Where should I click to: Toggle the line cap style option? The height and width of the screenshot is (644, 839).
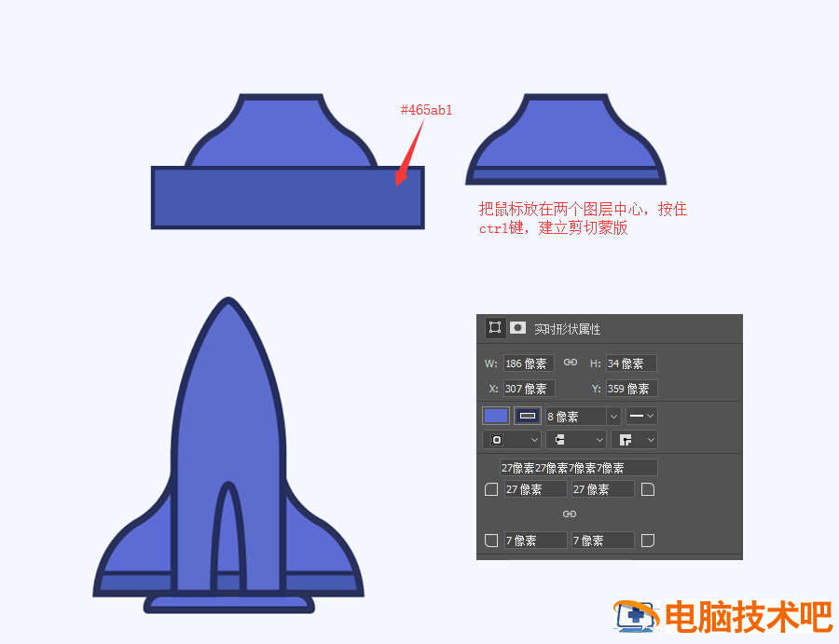(574, 439)
